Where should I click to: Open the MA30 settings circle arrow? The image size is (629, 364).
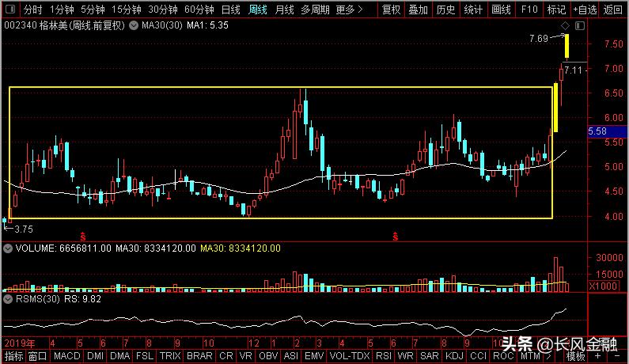tap(134, 25)
